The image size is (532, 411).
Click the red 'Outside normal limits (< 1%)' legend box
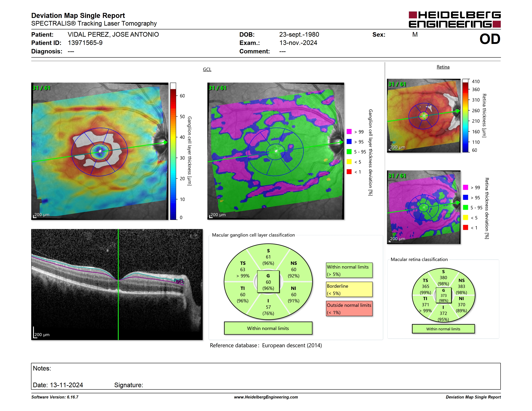349,308
